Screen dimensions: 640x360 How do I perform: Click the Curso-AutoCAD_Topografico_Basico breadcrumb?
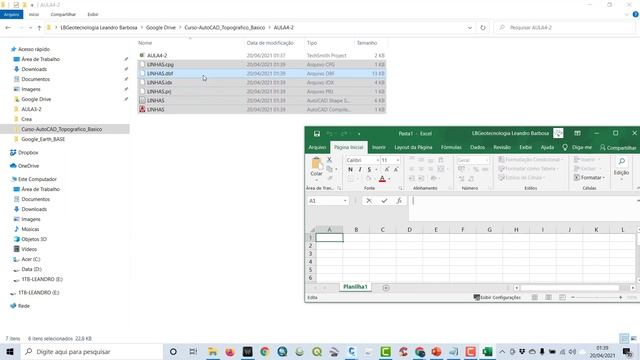[x=224, y=27]
